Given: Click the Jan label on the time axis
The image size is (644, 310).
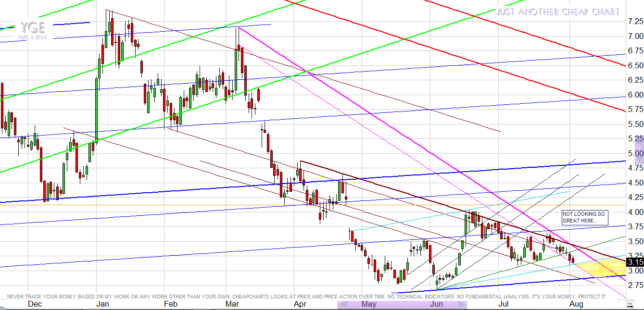Looking at the screenshot, I should click(102, 304).
